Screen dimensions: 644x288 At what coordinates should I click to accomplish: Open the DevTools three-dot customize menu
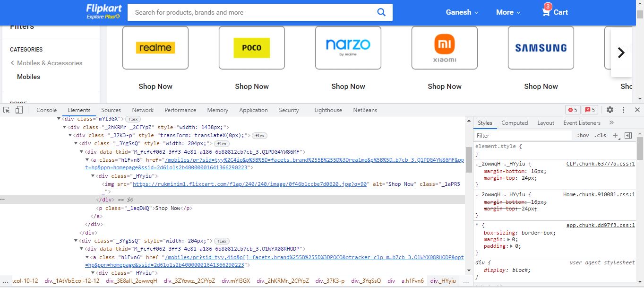[623, 110]
